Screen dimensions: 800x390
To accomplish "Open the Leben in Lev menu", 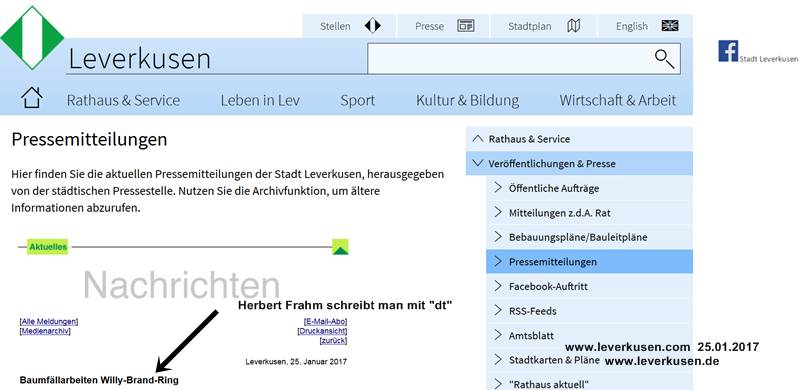I will click(260, 100).
